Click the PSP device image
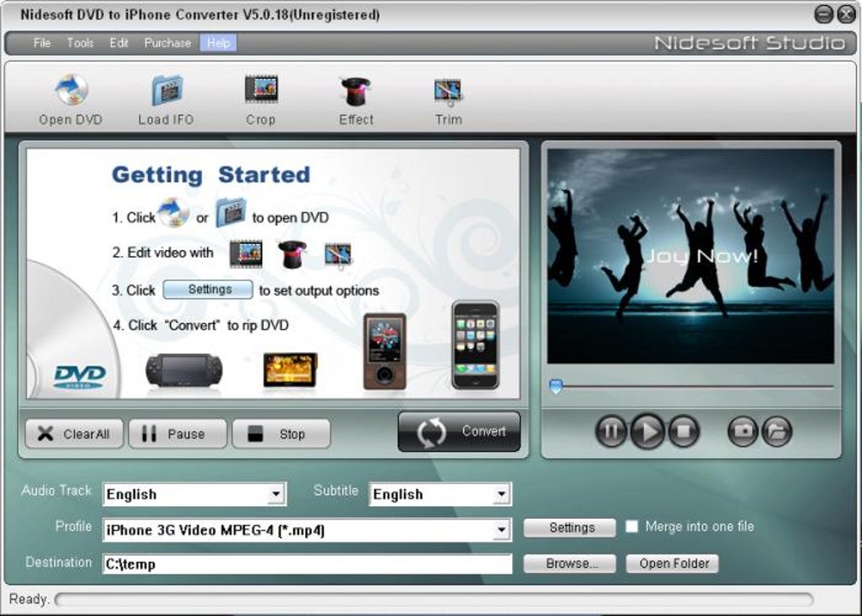 coord(184,371)
